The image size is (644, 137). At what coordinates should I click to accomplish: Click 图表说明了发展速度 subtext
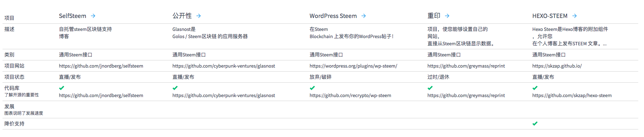[24, 113]
